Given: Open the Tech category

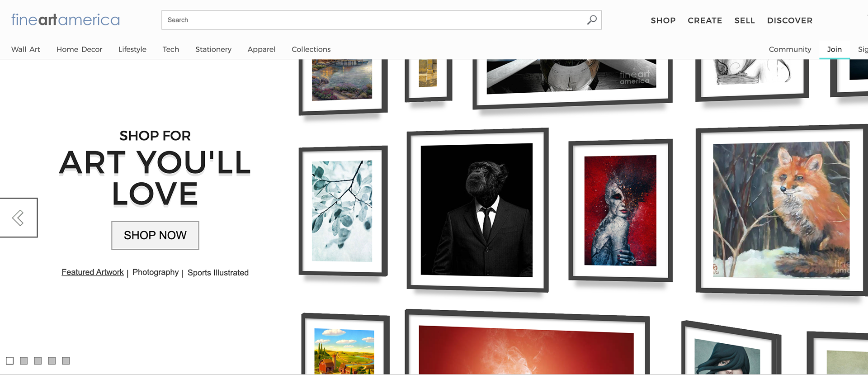Looking at the screenshot, I should click(x=171, y=49).
